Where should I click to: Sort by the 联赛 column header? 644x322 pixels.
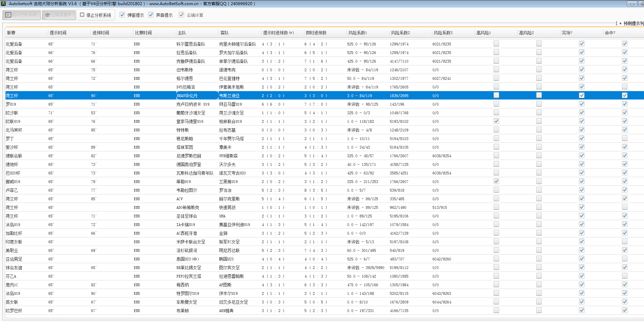(11, 33)
